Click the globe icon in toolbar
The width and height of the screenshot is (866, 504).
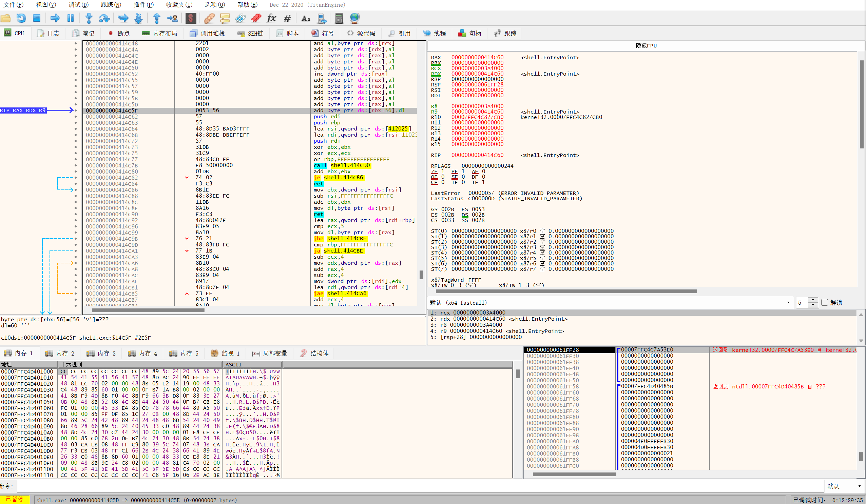tap(355, 18)
